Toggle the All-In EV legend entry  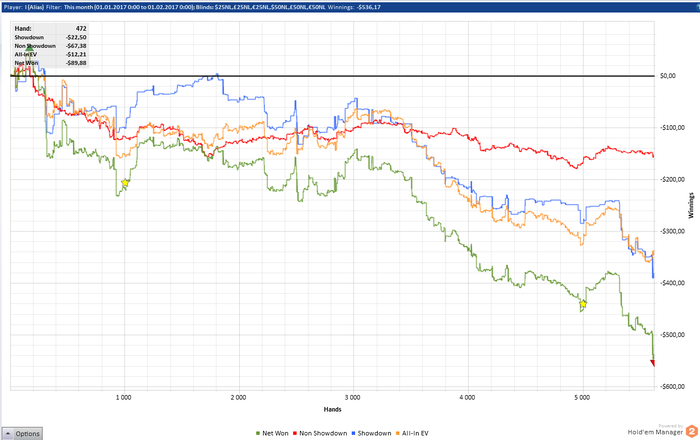click(x=412, y=433)
